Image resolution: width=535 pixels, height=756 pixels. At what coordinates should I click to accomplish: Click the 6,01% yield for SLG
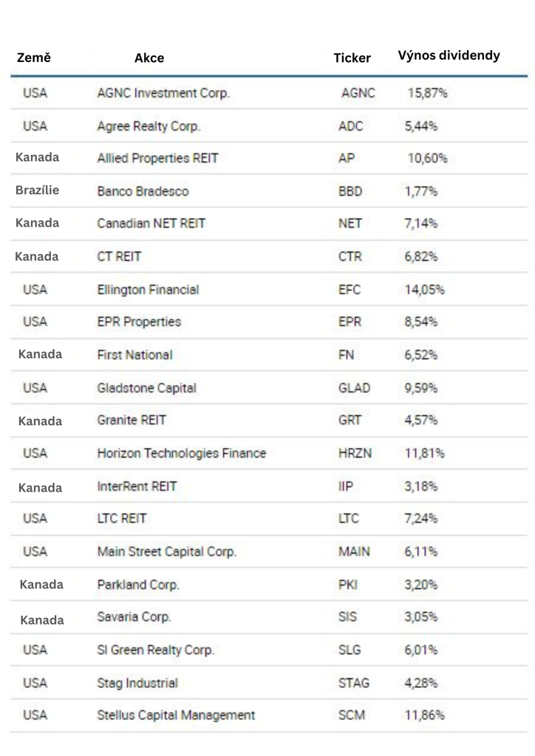tap(420, 650)
